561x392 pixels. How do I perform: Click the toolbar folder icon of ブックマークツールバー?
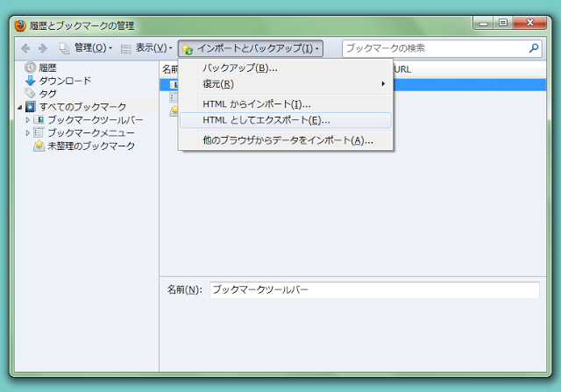click(x=39, y=119)
